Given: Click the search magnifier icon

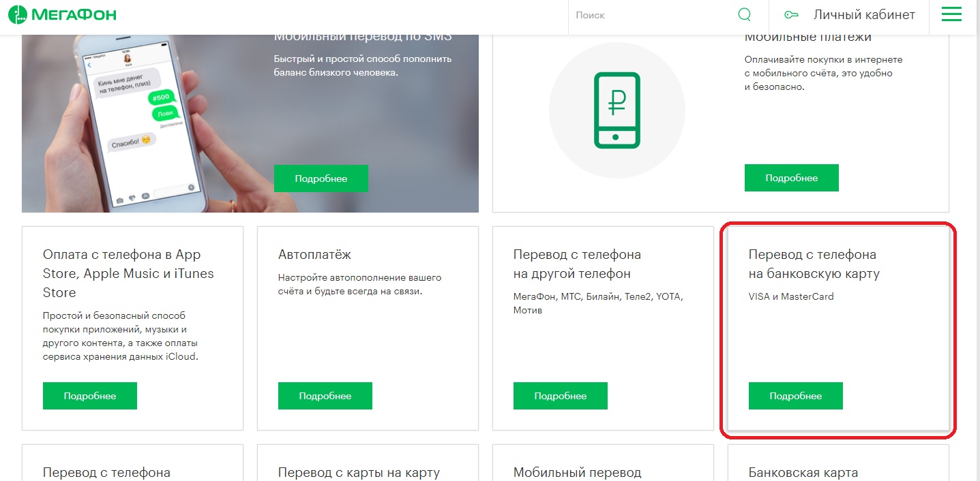Looking at the screenshot, I should click(744, 15).
